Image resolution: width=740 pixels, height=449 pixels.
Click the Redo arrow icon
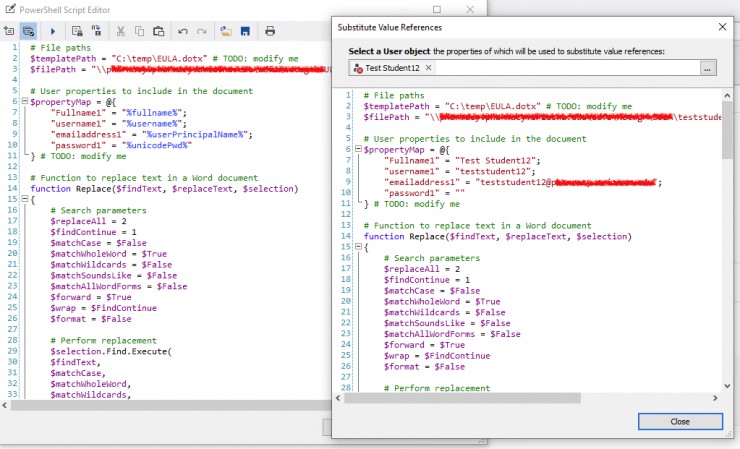pyautogui.click(x=202, y=31)
